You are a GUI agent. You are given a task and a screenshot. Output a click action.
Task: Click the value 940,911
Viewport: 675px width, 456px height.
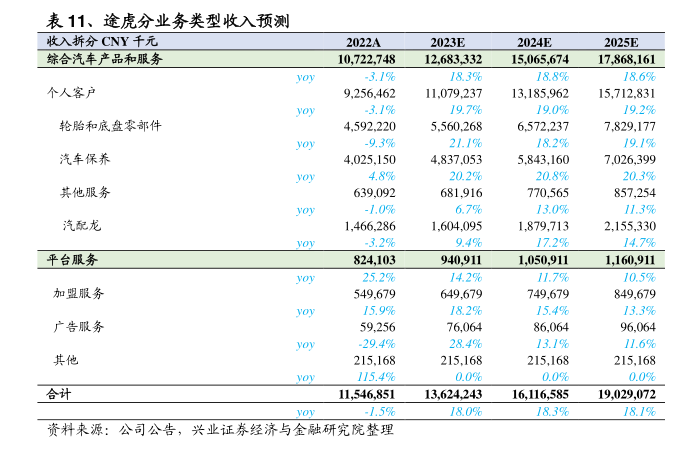pos(461,260)
